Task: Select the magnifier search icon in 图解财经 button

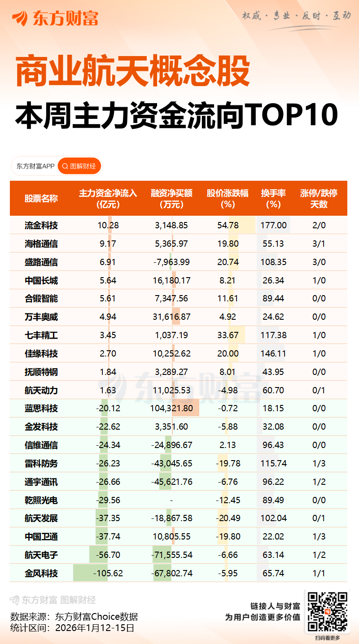Action: point(65,166)
